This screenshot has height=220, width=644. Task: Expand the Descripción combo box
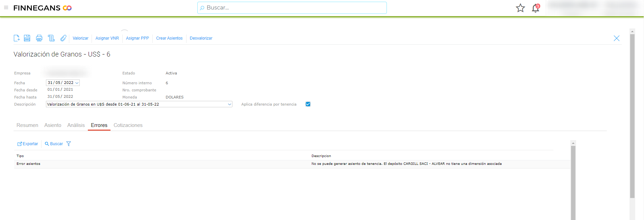pos(230,104)
